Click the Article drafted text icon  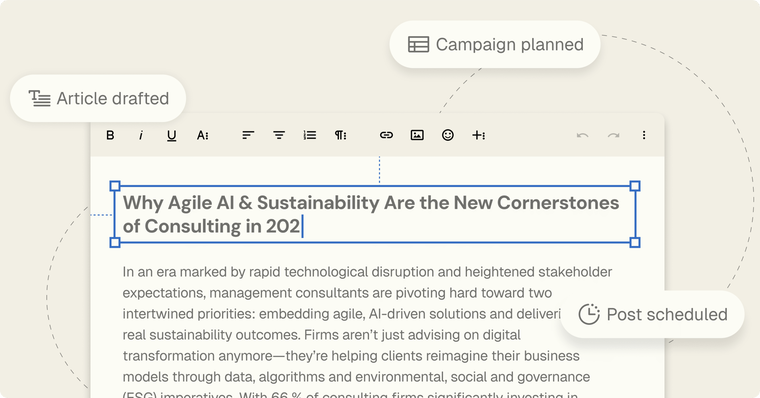(x=39, y=98)
